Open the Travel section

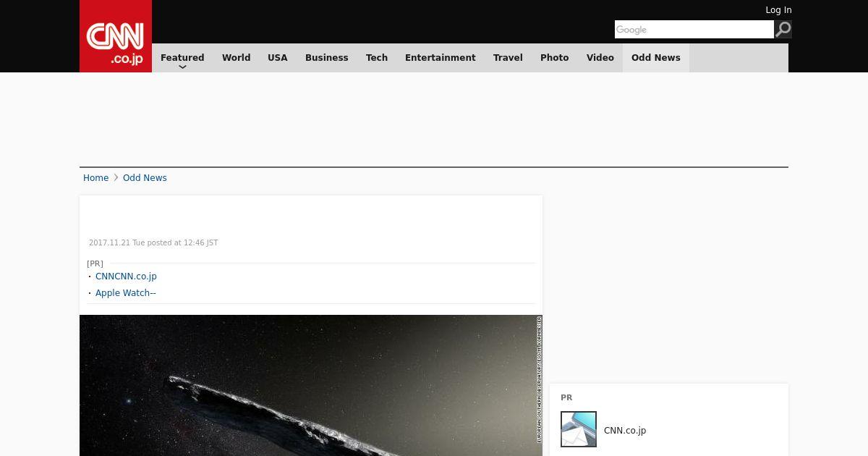coord(508,58)
